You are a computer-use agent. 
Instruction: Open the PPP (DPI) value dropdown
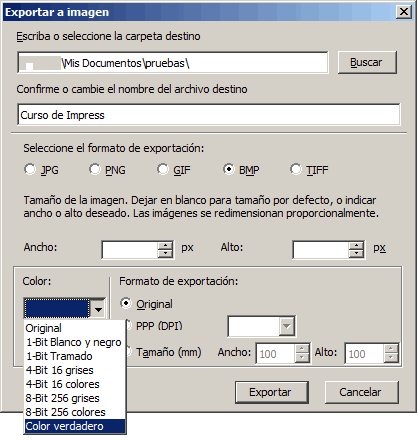click(x=287, y=326)
